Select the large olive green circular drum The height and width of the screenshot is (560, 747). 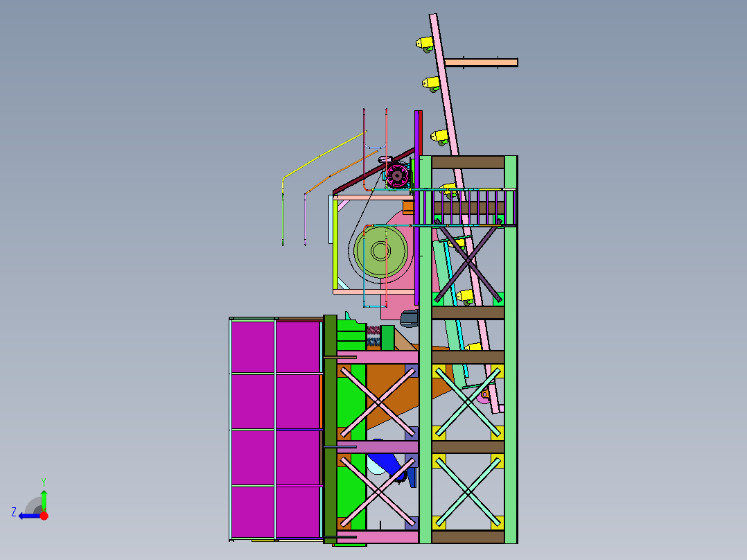click(380, 251)
